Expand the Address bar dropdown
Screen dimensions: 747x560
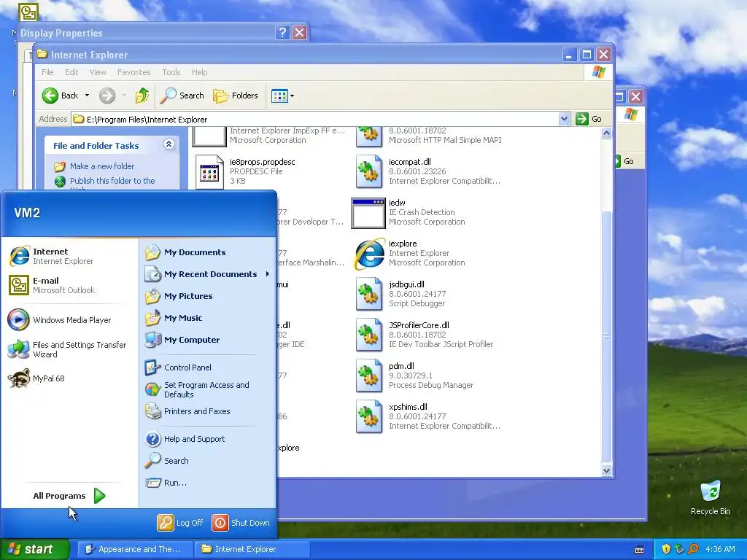pos(564,119)
